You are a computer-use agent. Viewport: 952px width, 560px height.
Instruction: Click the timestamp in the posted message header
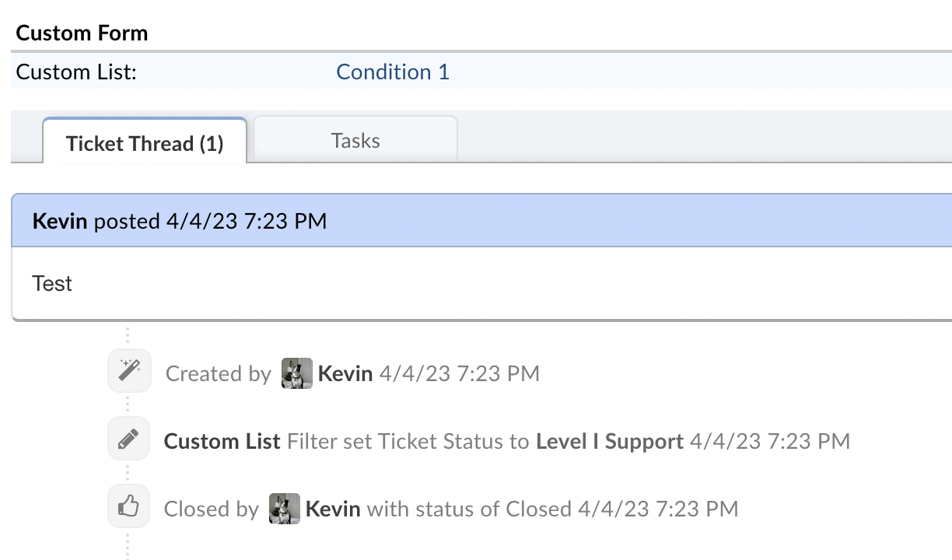click(x=247, y=221)
